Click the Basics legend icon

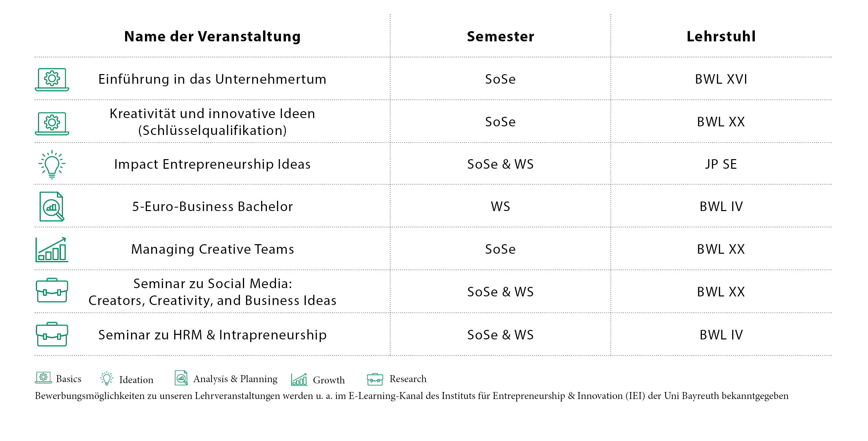[43, 378]
